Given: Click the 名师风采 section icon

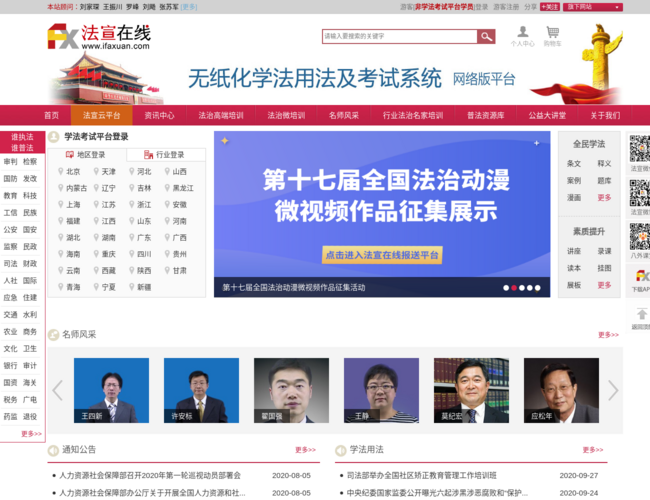Looking at the screenshot, I should coord(53,335).
